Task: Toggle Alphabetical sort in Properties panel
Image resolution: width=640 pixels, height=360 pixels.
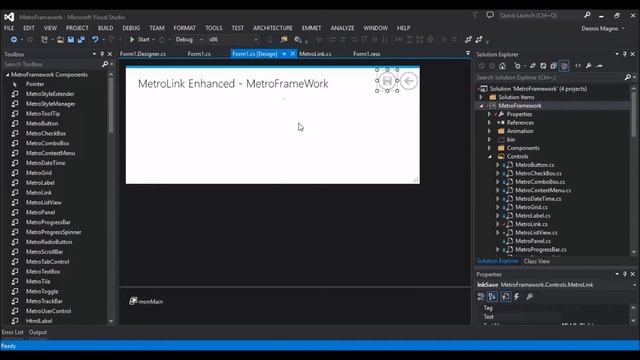Action: pos(493,297)
